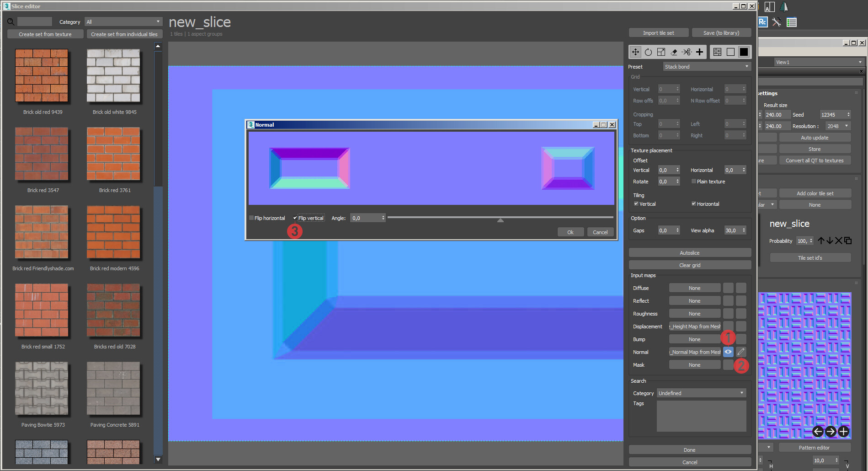This screenshot has height=471, width=868.
Task: Uncheck the Flip vertical checkbox
Action: coord(295,218)
